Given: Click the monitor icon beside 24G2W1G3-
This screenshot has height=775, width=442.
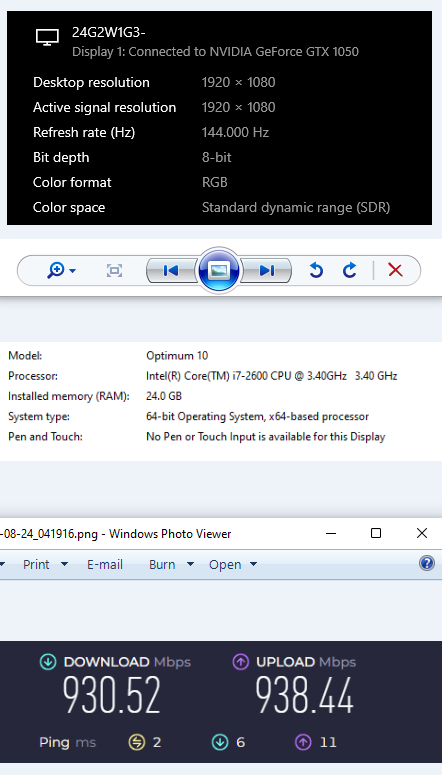Looking at the screenshot, I should pyautogui.click(x=47, y=37).
